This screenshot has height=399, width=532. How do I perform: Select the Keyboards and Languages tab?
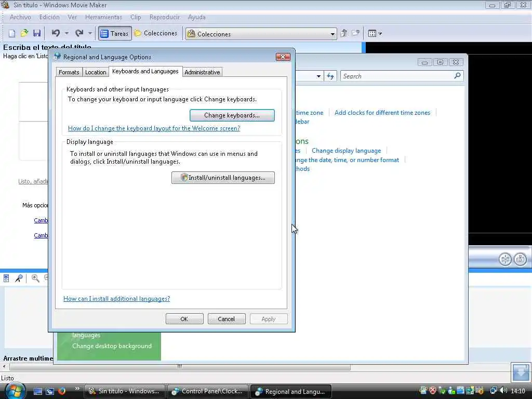145,71
